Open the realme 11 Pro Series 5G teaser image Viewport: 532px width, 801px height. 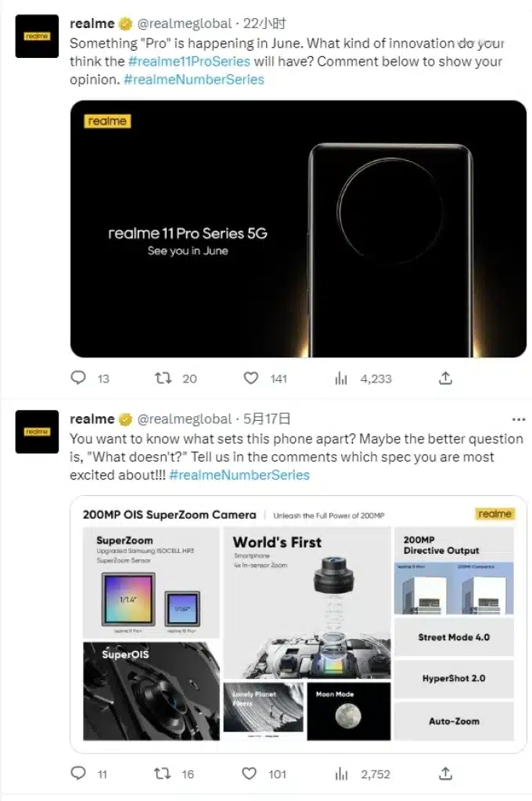click(x=298, y=228)
